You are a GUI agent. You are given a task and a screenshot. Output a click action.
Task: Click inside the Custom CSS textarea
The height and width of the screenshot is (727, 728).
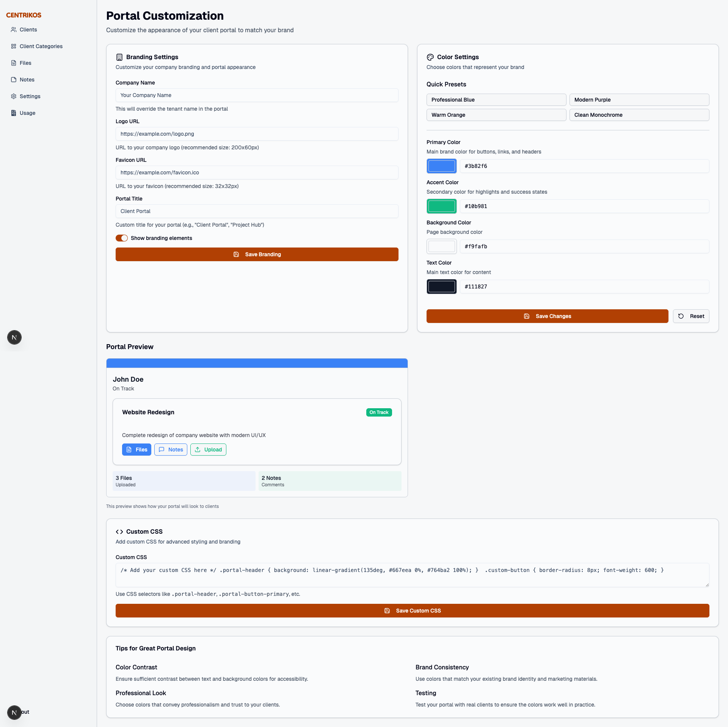(413, 575)
